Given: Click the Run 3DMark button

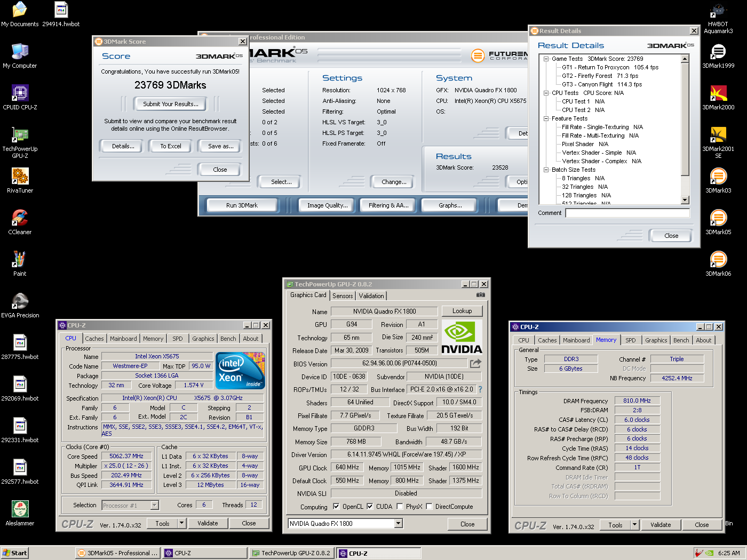Looking at the screenshot, I should click(x=242, y=205).
